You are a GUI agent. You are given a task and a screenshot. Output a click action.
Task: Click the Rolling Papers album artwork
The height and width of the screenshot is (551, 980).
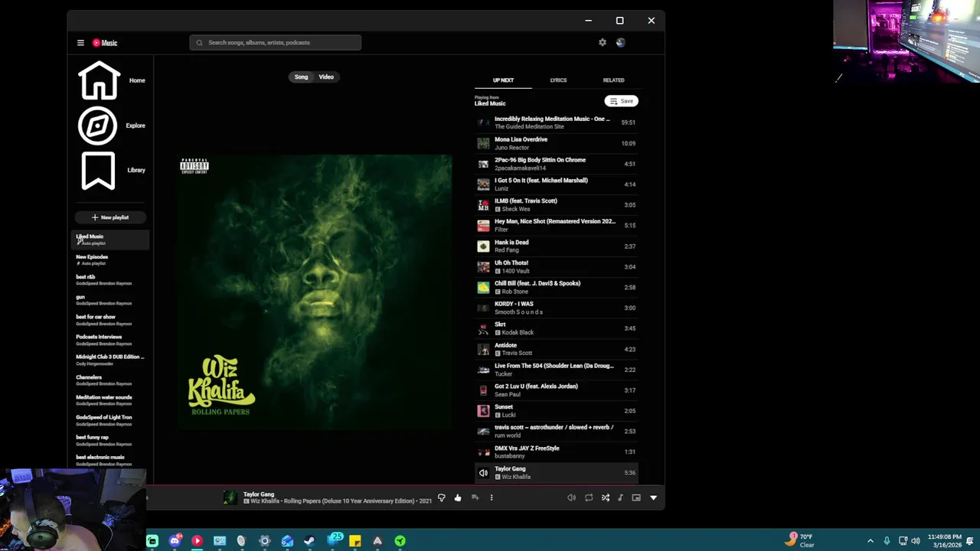tap(314, 291)
